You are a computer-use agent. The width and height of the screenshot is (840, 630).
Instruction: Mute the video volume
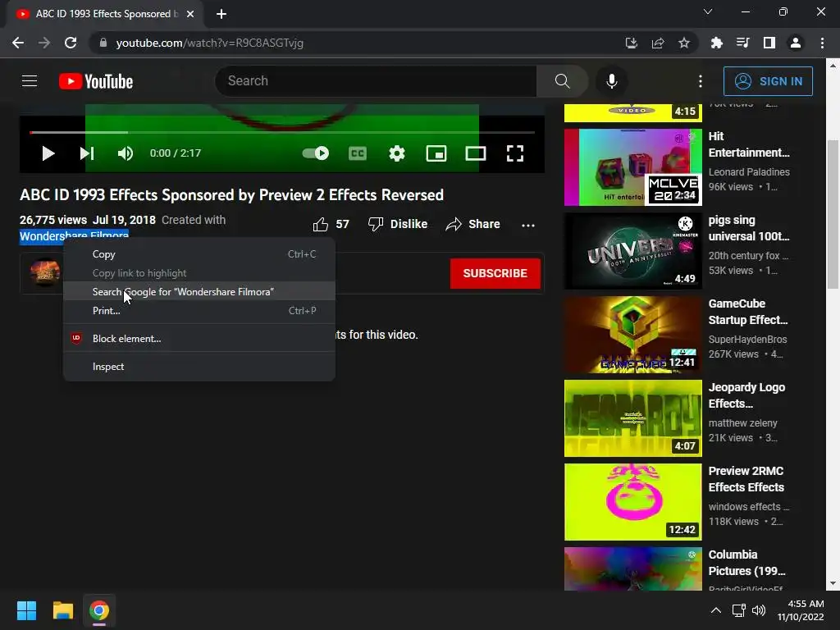tap(126, 153)
